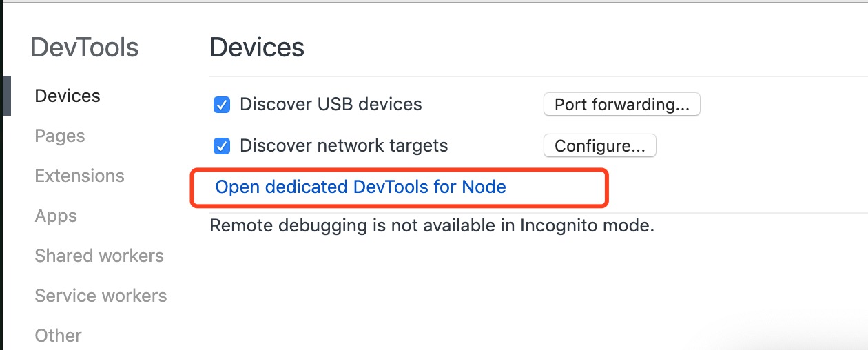Screen dimensions: 868x350
Task: Select Devices in the sidebar
Action: coord(68,96)
